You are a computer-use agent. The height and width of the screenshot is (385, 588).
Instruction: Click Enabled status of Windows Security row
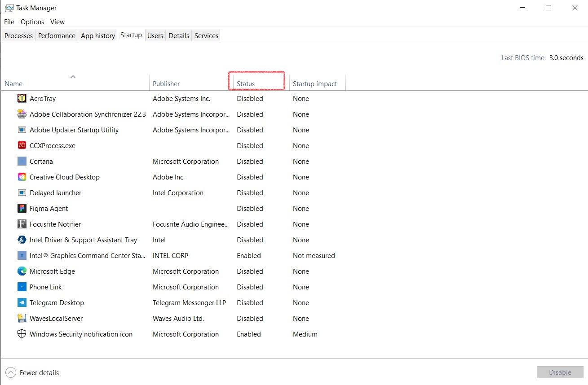click(x=249, y=334)
